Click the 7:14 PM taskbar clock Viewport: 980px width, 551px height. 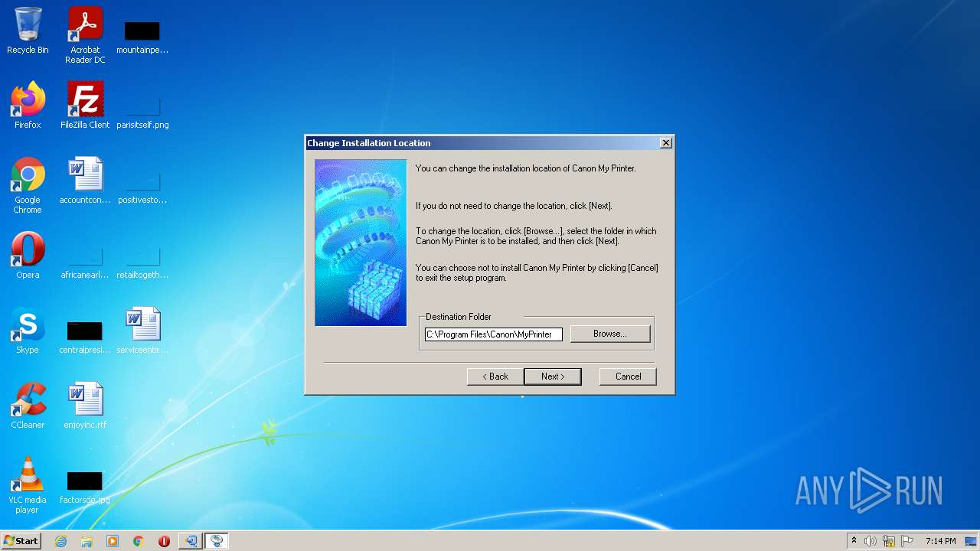click(x=940, y=541)
